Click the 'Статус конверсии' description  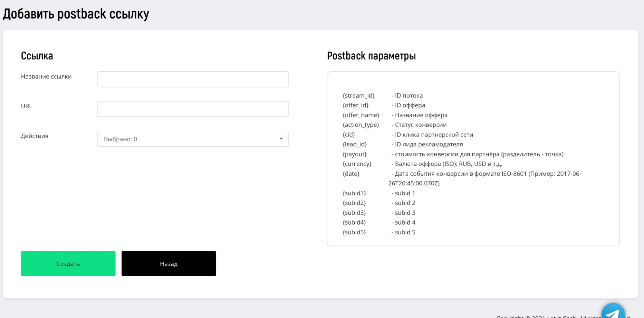click(419, 125)
